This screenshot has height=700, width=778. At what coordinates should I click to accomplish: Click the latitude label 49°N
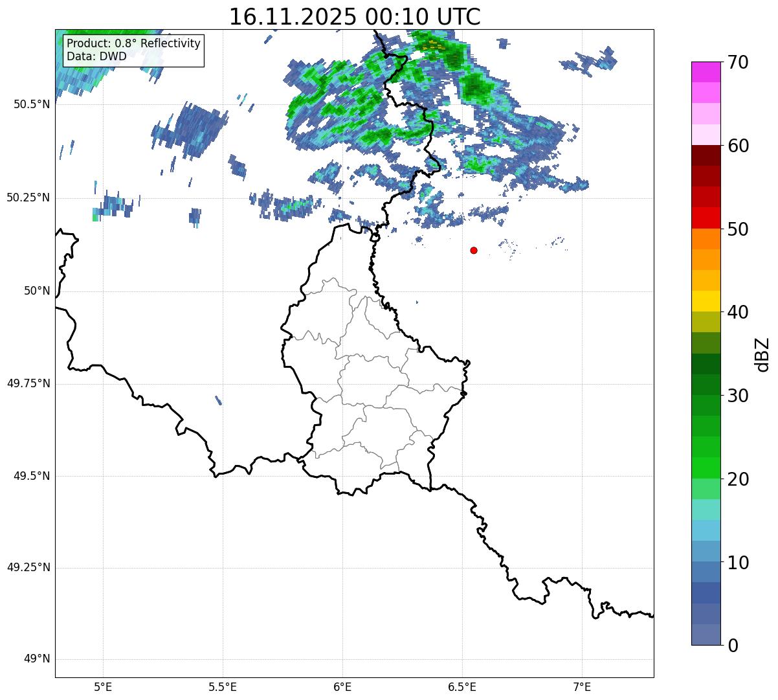coord(36,659)
